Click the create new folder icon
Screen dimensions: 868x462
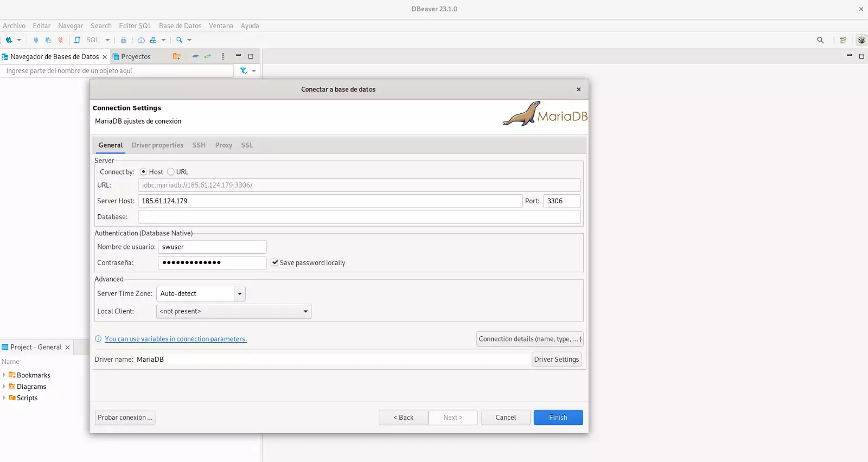coord(176,56)
